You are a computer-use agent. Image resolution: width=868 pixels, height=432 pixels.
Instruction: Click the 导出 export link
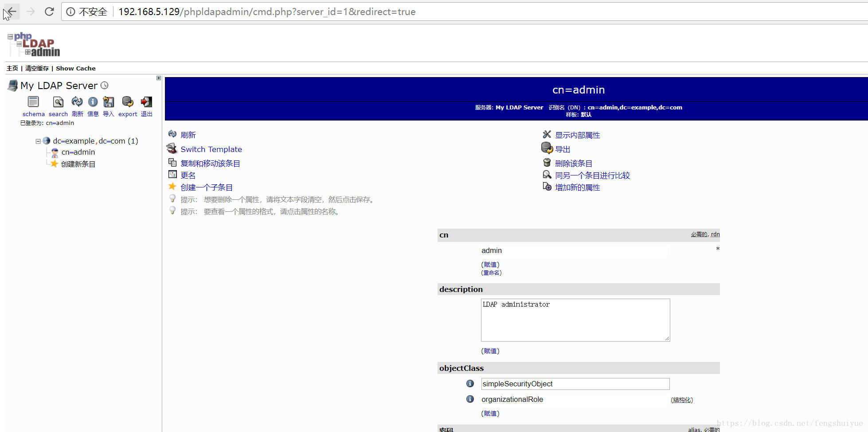563,149
